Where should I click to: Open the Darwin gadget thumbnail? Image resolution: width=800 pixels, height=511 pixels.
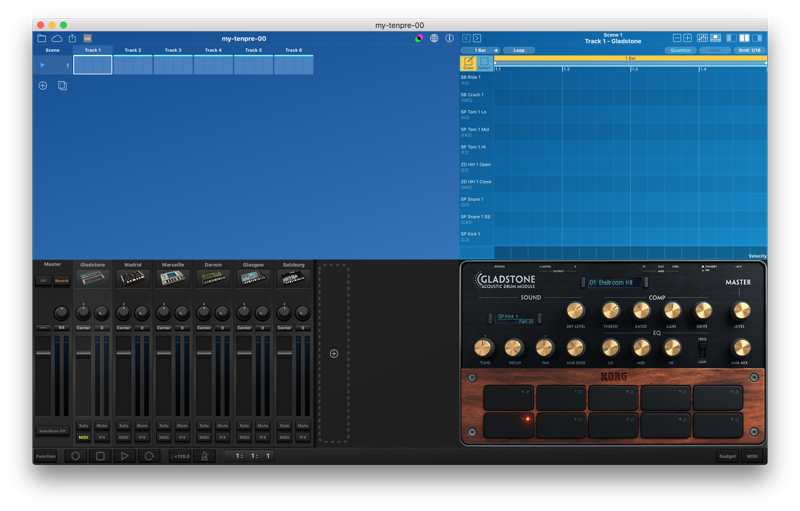click(213, 278)
